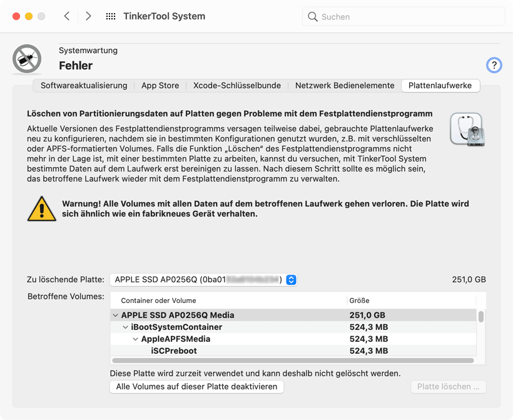Image resolution: width=513 pixels, height=420 pixels.
Task: Close the window with red button
Action: (x=16, y=16)
